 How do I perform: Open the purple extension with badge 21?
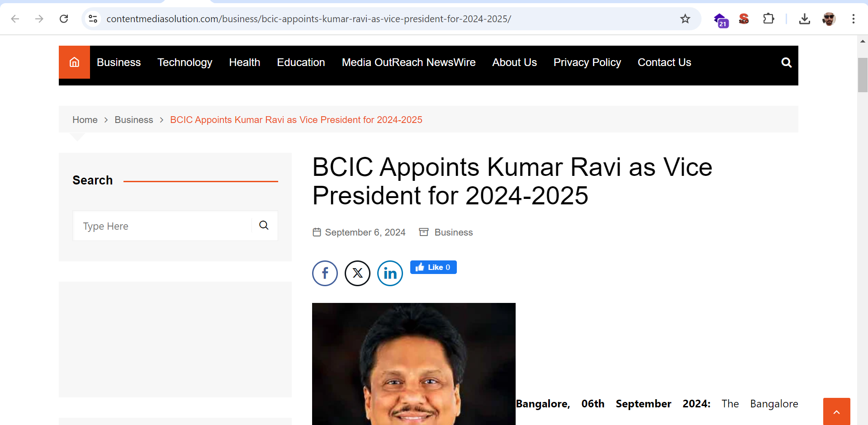coord(721,20)
